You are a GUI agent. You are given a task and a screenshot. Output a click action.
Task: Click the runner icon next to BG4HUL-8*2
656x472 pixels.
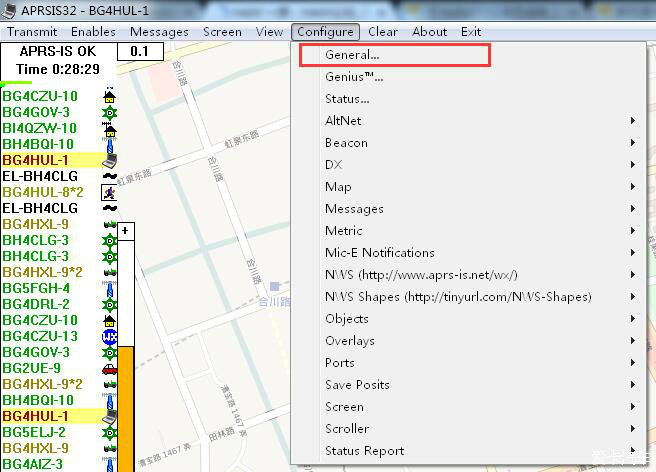click(110, 192)
